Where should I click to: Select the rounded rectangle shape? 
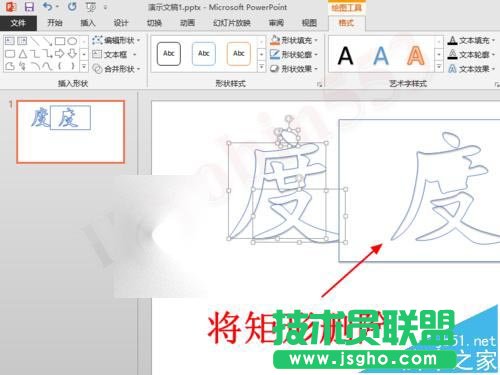pos(10,53)
